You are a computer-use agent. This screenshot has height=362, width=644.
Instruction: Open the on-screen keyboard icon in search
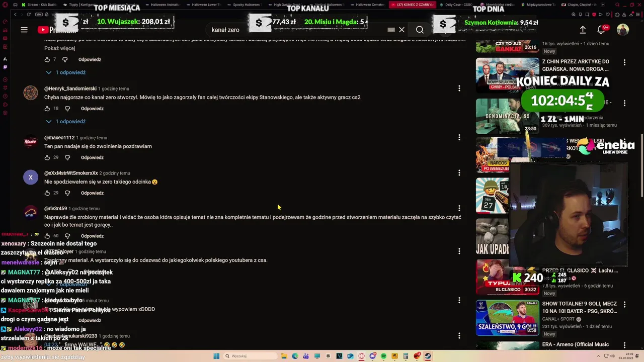[x=391, y=30]
